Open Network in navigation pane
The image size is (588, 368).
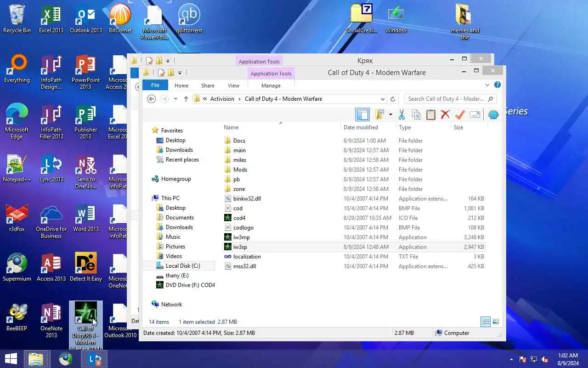click(171, 305)
